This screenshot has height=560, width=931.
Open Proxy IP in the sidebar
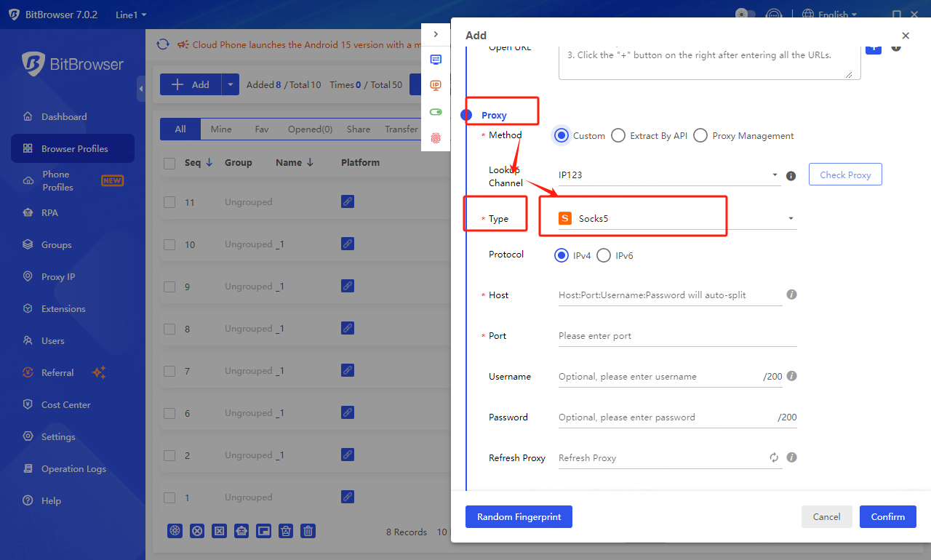pyautogui.click(x=58, y=277)
